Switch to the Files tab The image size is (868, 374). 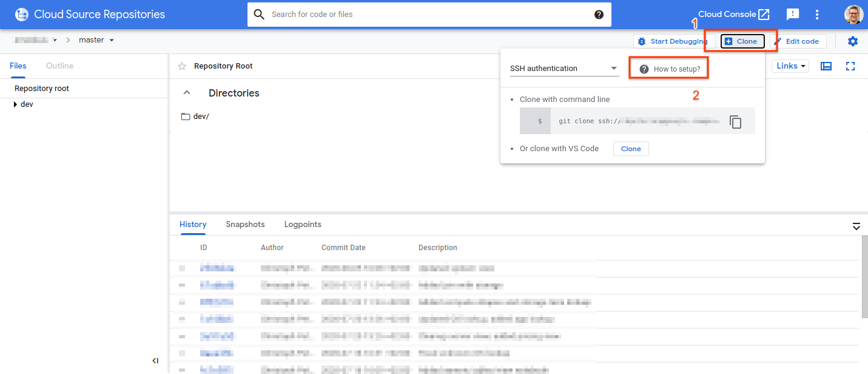pyautogui.click(x=18, y=66)
